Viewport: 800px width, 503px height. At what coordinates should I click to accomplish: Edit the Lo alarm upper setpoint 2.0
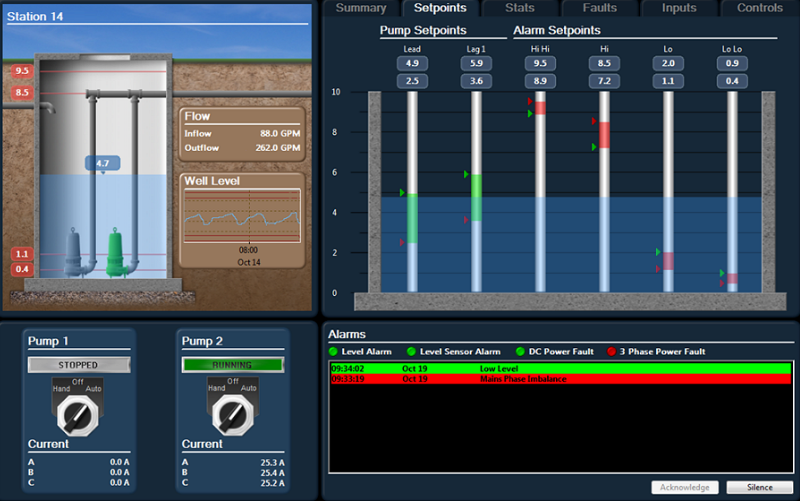pyautogui.click(x=668, y=63)
